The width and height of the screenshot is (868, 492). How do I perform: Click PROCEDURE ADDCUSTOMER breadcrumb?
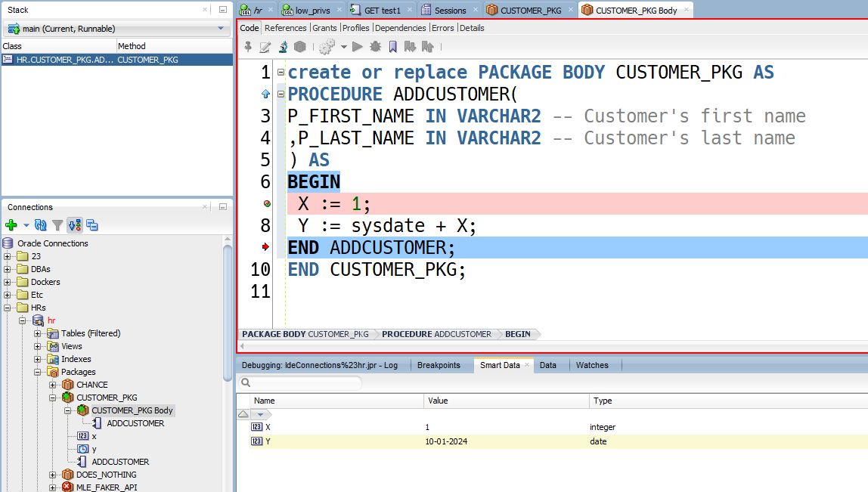(436, 334)
